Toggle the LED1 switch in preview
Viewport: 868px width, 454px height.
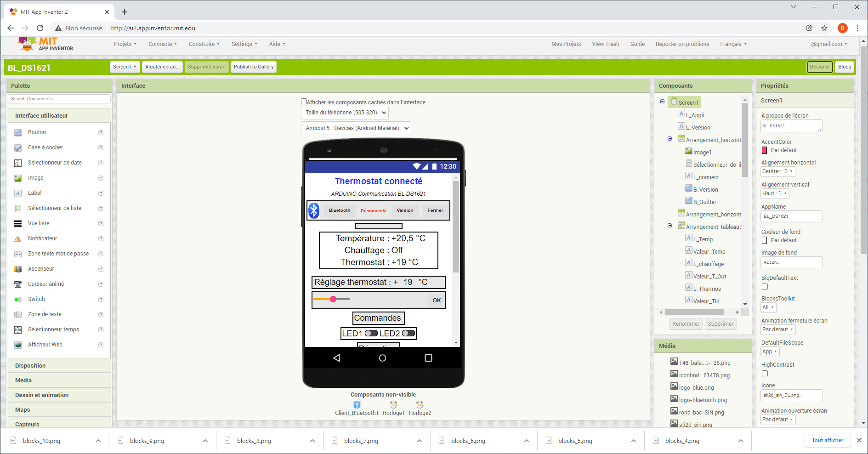371,334
